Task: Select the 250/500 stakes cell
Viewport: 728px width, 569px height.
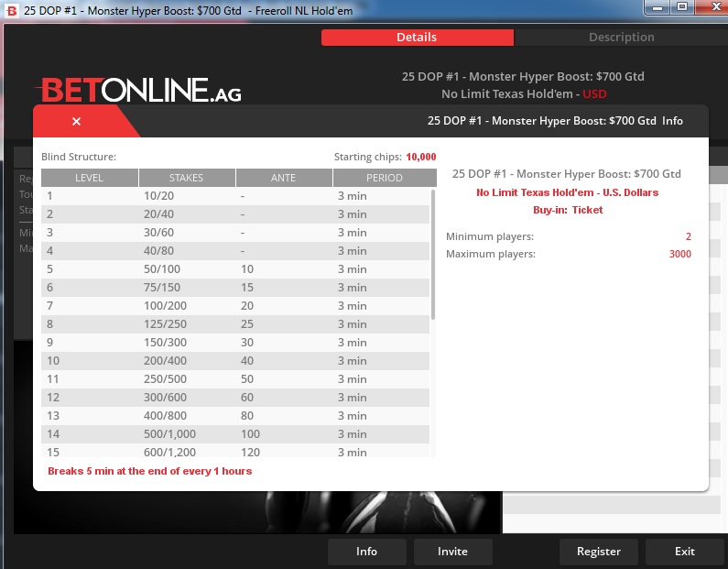Action: 165,379
